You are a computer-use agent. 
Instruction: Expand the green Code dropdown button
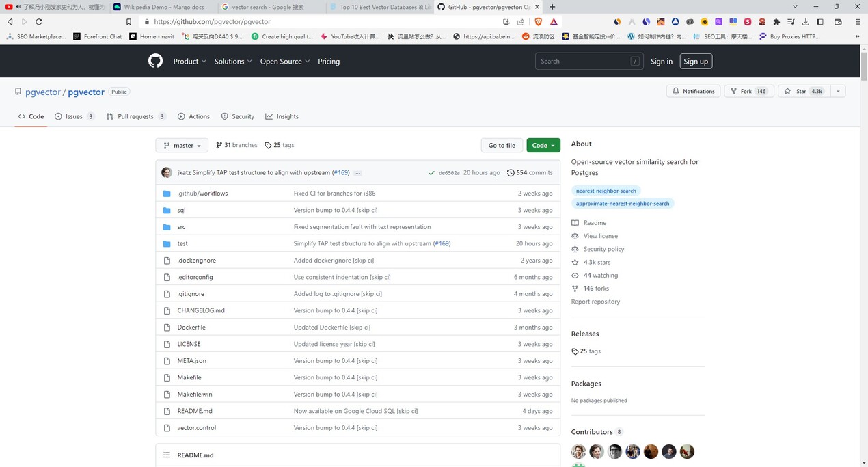[x=543, y=145]
